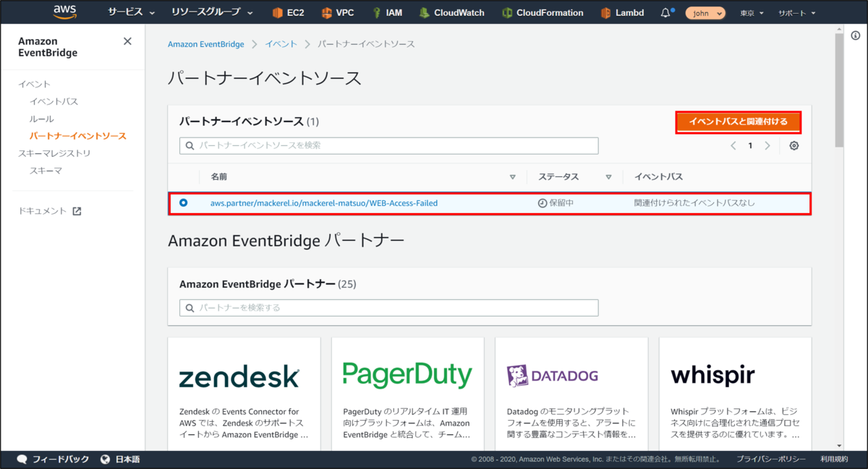Screen dimensions: 868x469
Task: Sort by ステータス column arrow
Action: [608, 177]
